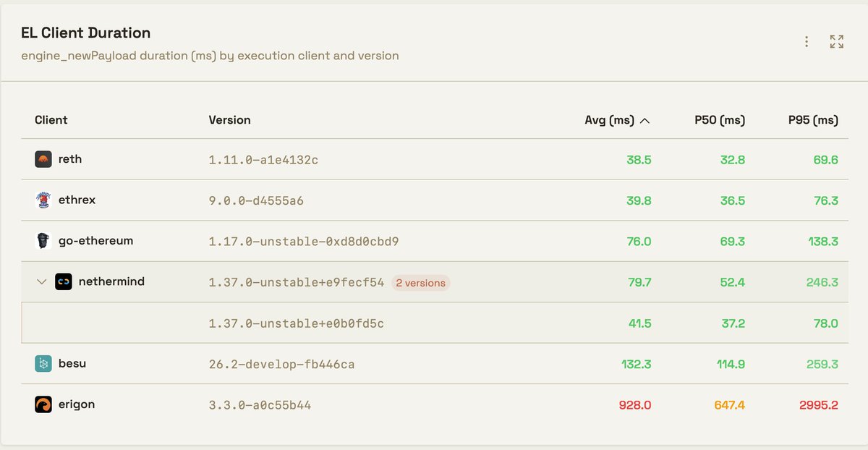
Task: Click besu average value 132.3
Action: point(635,364)
